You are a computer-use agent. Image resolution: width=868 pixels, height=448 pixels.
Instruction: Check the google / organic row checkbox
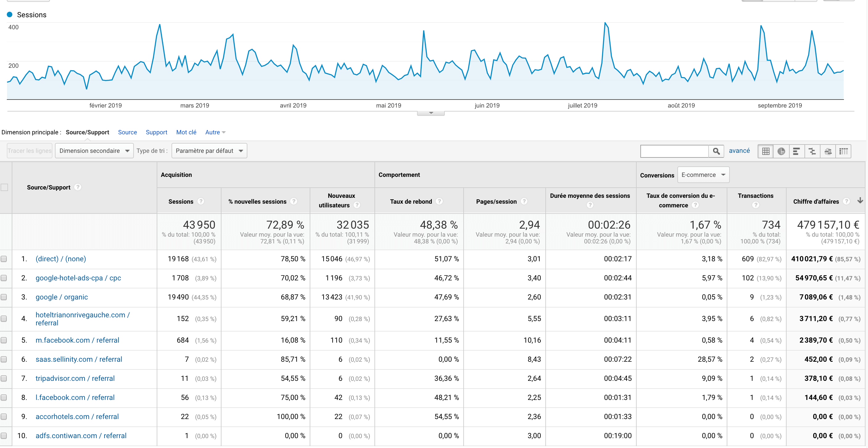4,297
